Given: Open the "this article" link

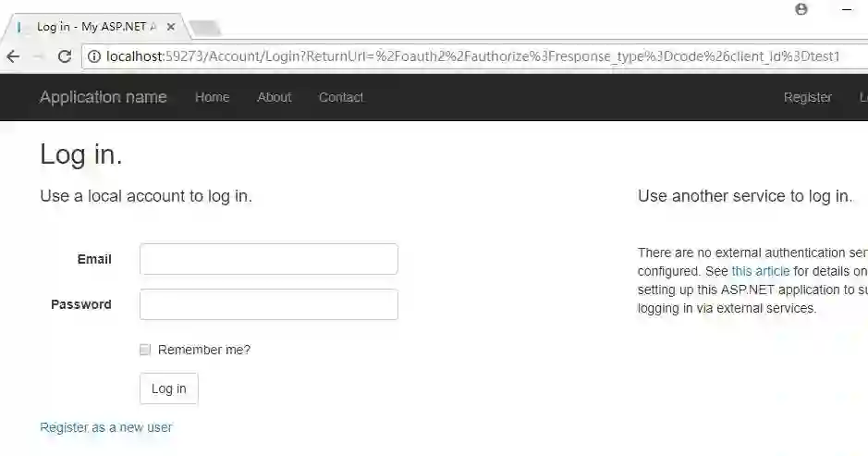Looking at the screenshot, I should 760,271.
